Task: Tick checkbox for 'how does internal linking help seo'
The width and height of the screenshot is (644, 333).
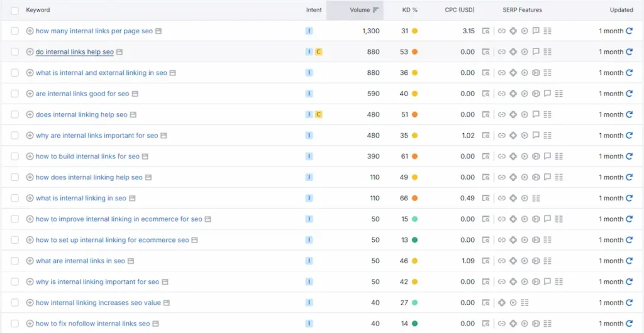Action: coord(15,177)
